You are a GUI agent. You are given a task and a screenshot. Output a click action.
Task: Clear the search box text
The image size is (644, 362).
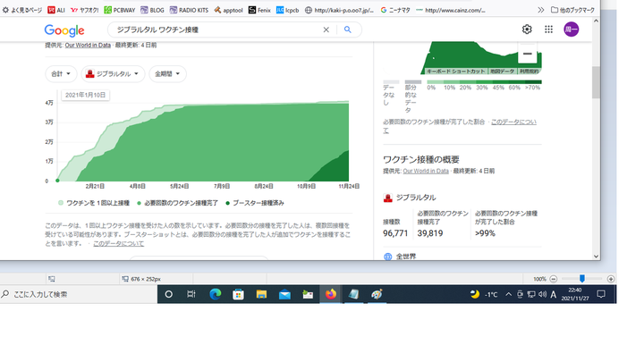[x=326, y=29]
